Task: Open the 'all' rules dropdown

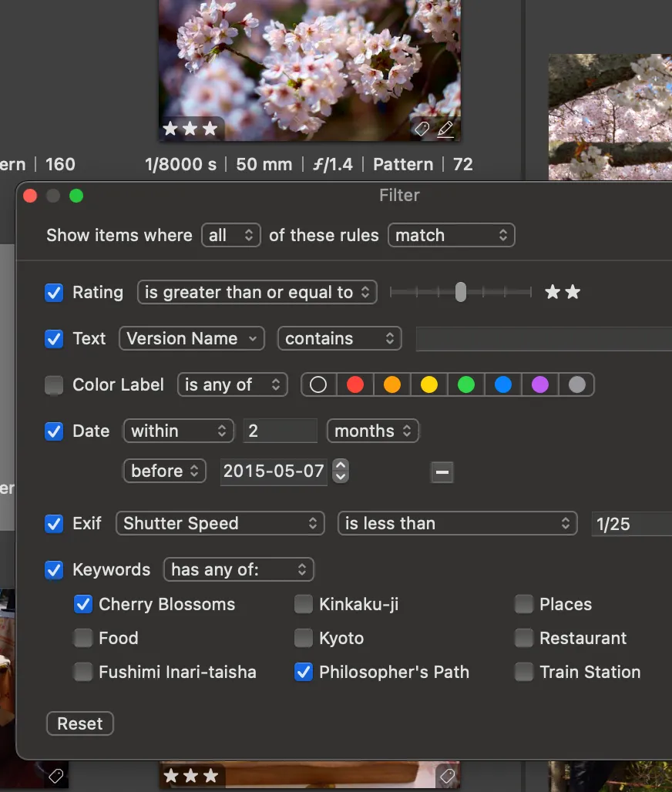Action: (230, 235)
